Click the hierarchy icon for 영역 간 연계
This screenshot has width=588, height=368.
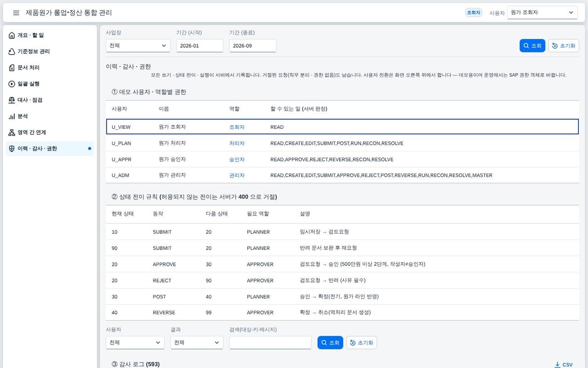point(12,132)
